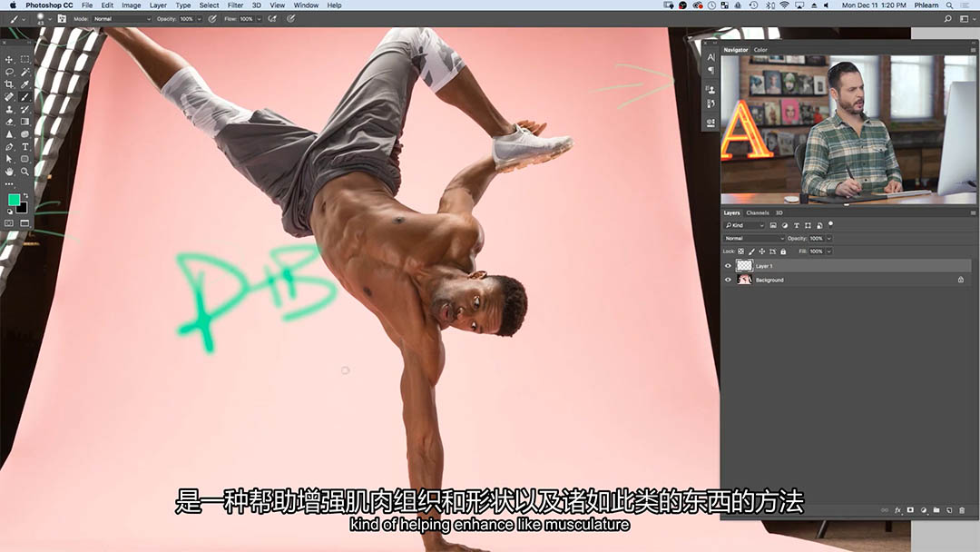Screen dimensions: 980x552
Task: Select the Move tool
Action: 9,59
